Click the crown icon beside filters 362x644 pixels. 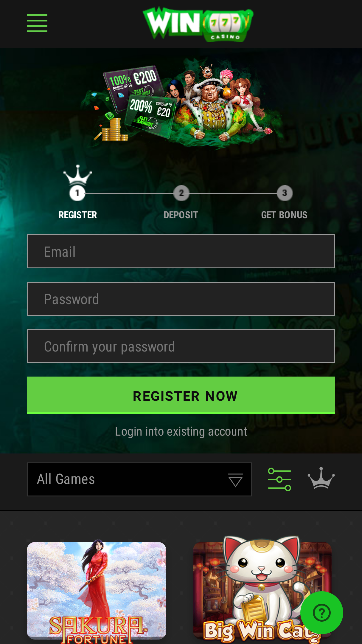tap(321, 478)
